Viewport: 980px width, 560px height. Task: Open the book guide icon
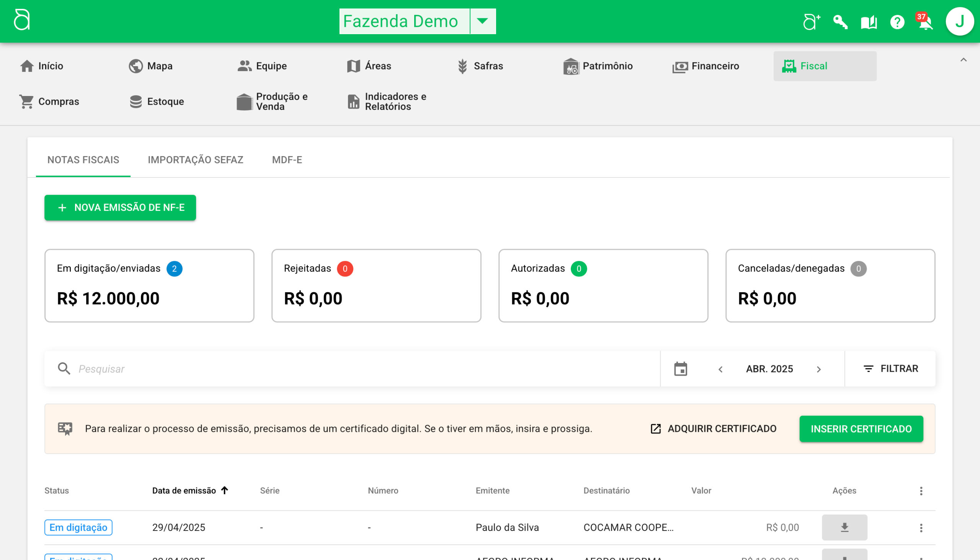[868, 22]
